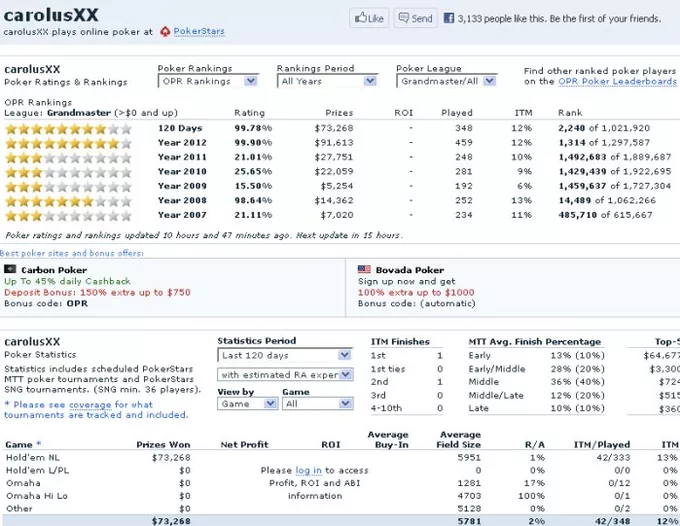
Task: Click the Bovada Poker flag icon
Action: point(365,269)
